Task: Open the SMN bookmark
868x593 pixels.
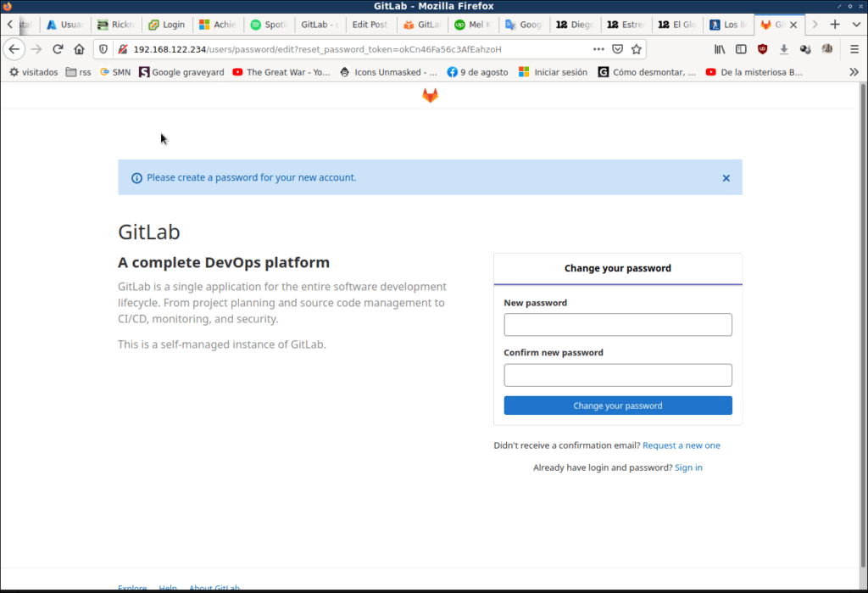Action: tap(115, 72)
